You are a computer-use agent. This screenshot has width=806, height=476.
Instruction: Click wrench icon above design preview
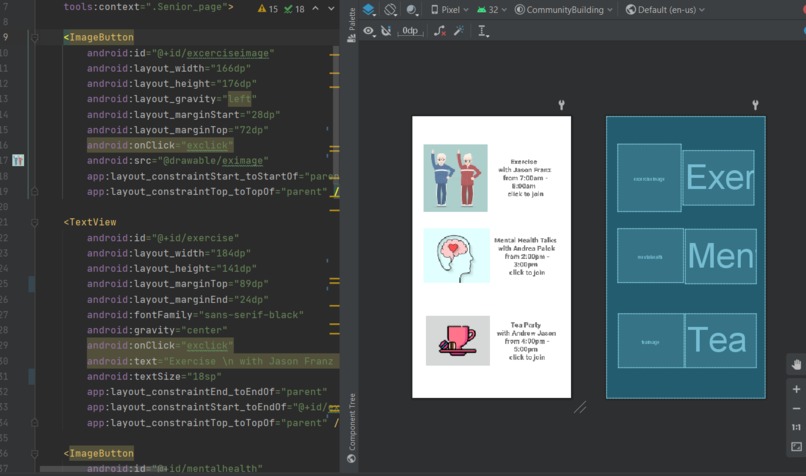[x=561, y=105]
